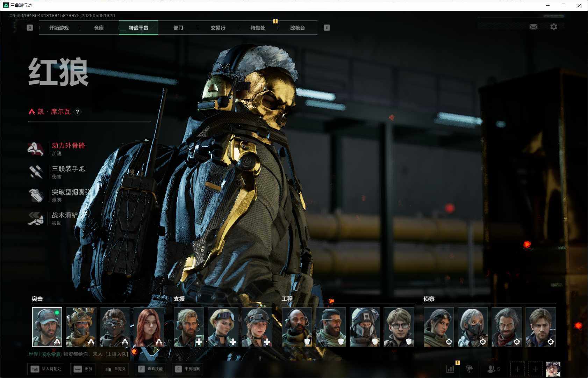The width and height of the screenshot is (588, 378).
Task: Select the 特战干员 tab
Action: pos(138,28)
